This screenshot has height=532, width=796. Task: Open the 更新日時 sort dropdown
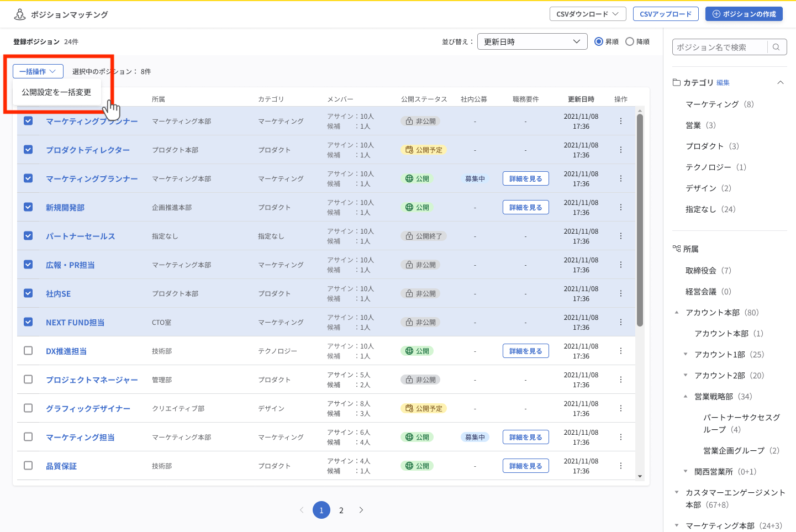tap(531, 41)
